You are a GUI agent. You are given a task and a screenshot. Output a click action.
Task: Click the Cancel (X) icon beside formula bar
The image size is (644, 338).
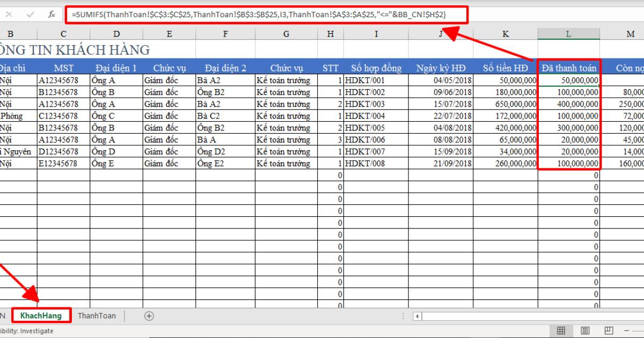coord(8,15)
